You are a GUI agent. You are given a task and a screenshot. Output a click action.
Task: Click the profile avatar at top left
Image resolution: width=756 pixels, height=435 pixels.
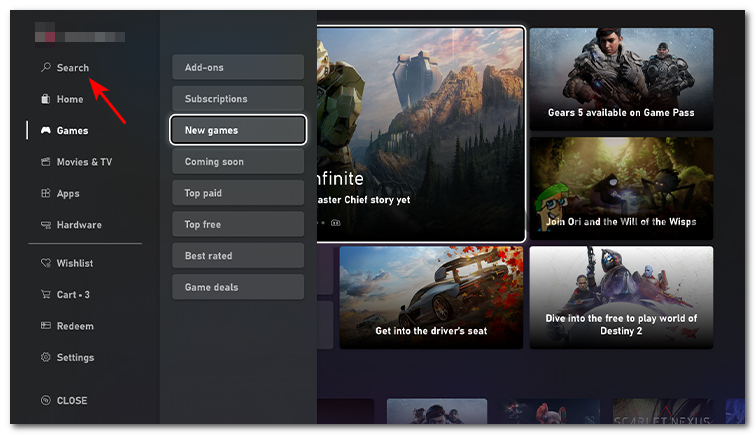(x=45, y=32)
